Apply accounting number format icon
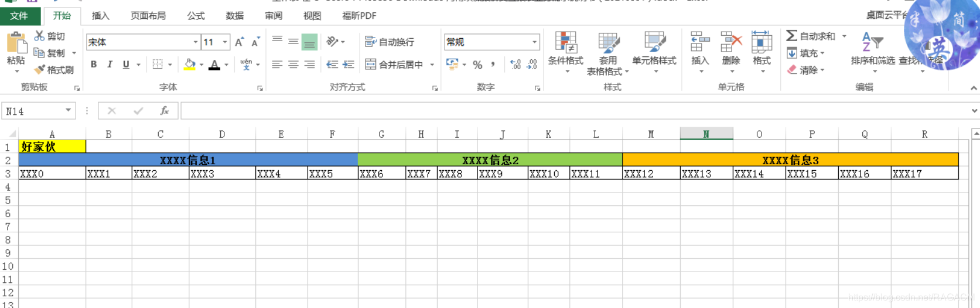980x308 pixels. 452,64
